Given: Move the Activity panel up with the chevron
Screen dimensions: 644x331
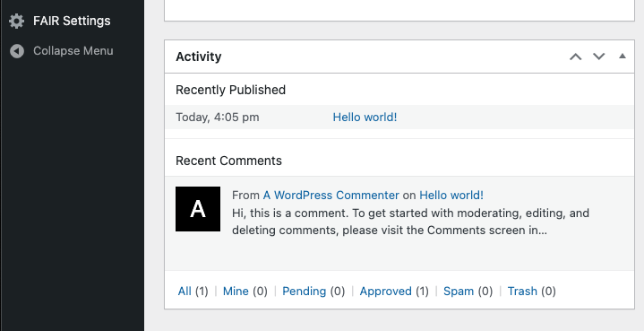Looking at the screenshot, I should coord(575,57).
